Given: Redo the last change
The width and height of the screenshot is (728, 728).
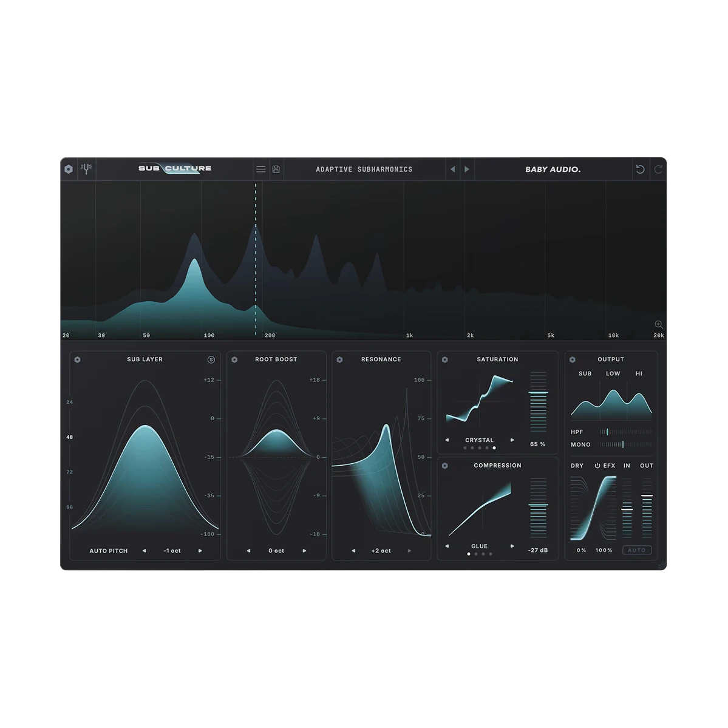Looking at the screenshot, I should click(x=658, y=169).
